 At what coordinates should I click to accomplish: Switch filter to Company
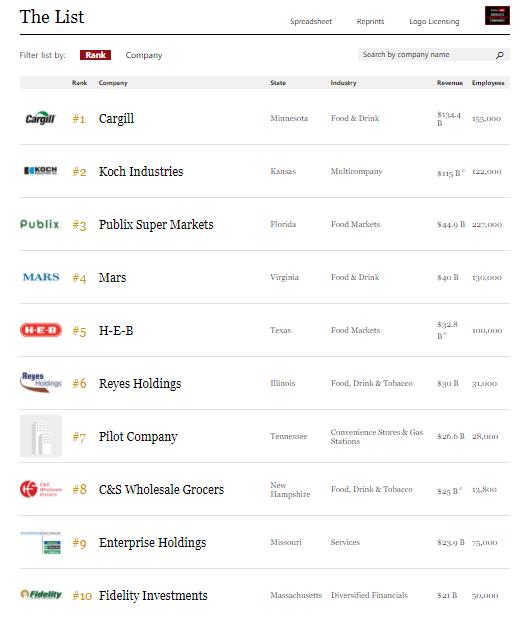[x=144, y=55]
